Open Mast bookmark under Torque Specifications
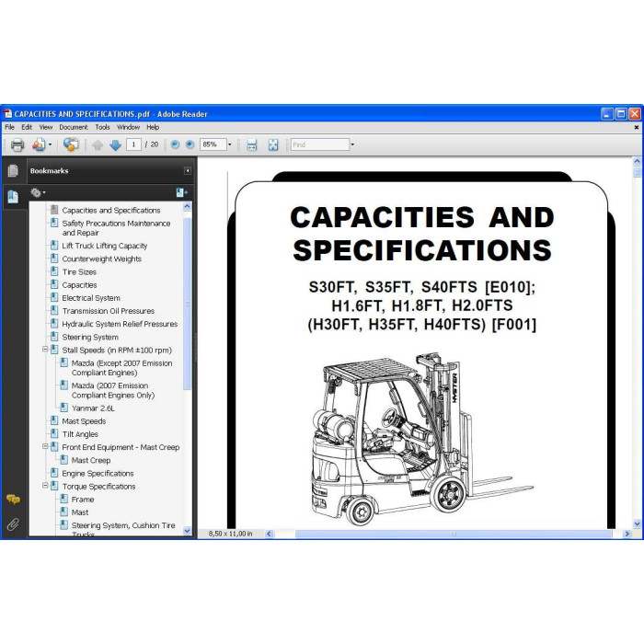 (80, 512)
